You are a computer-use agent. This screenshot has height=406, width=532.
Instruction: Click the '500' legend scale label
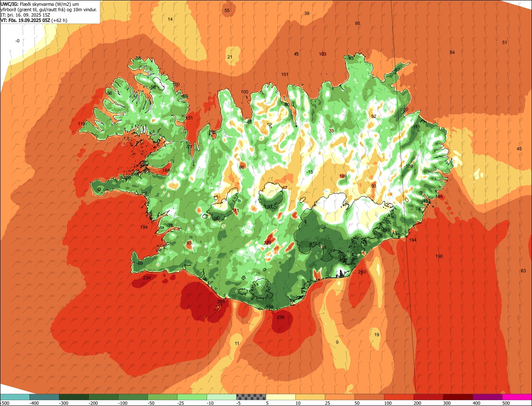pos(506,403)
